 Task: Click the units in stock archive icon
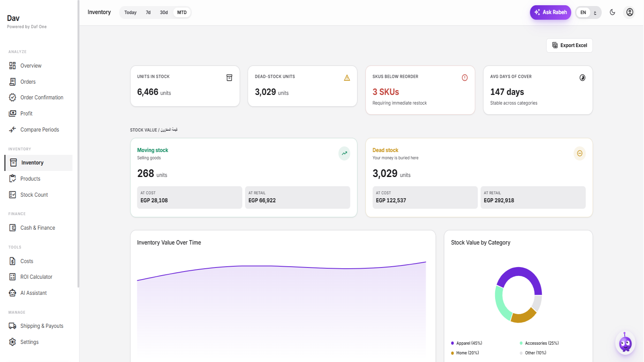(229, 78)
